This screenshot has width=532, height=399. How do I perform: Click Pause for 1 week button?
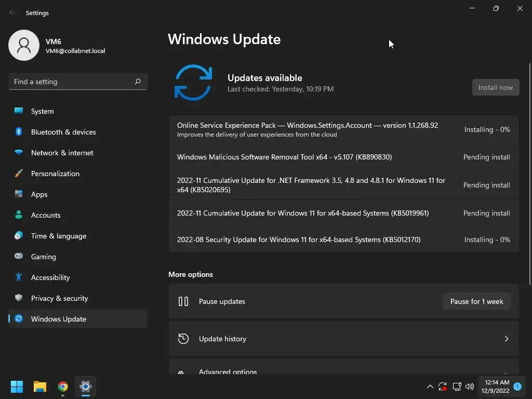(476, 301)
